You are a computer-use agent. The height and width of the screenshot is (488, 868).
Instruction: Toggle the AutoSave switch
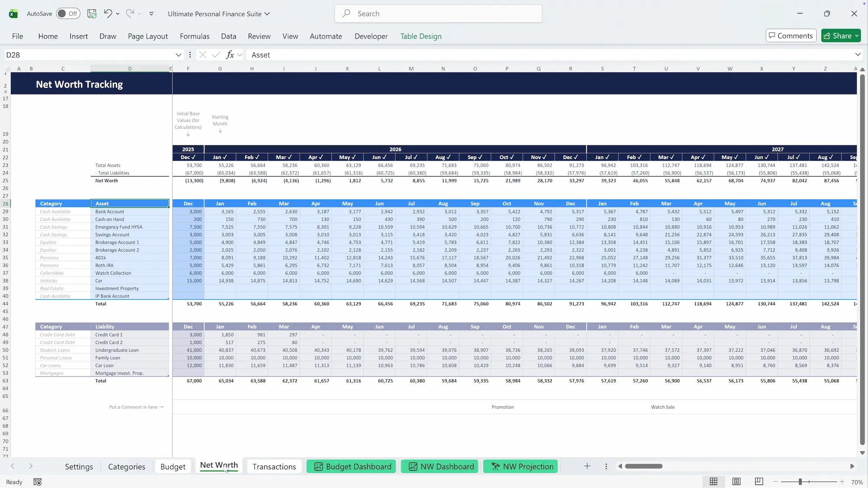click(x=68, y=13)
